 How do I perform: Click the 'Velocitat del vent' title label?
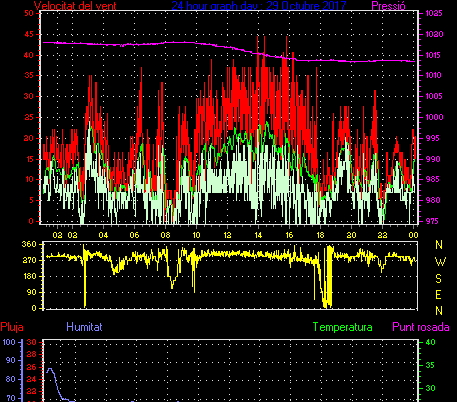pos(75,6)
